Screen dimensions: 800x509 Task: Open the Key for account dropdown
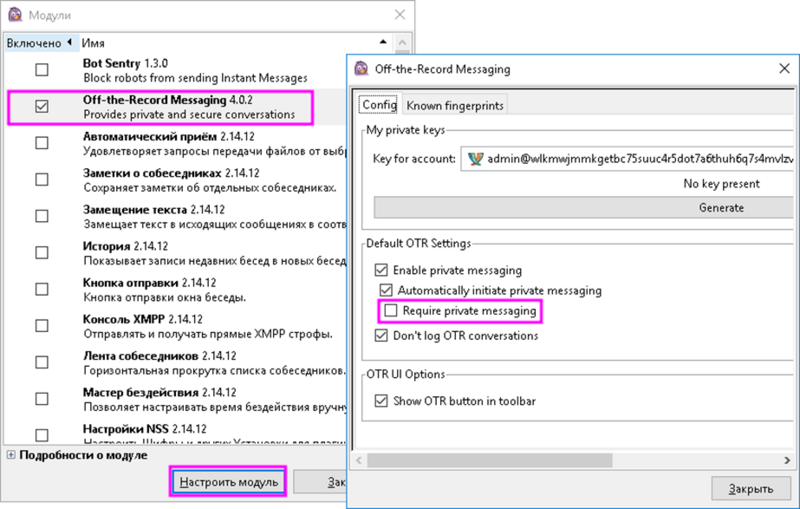point(627,159)
